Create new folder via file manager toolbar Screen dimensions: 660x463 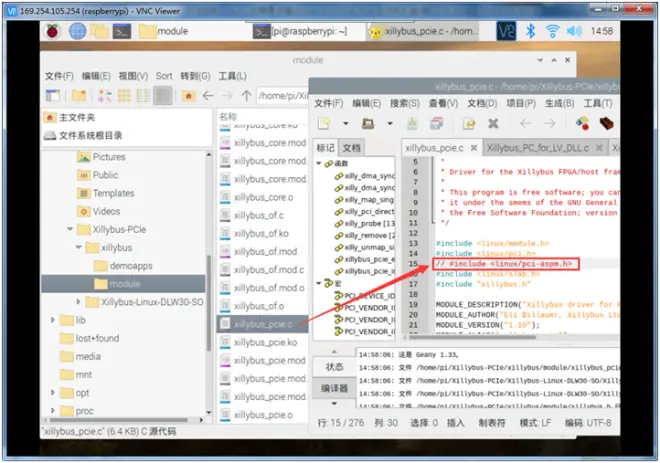coord(79,96)
